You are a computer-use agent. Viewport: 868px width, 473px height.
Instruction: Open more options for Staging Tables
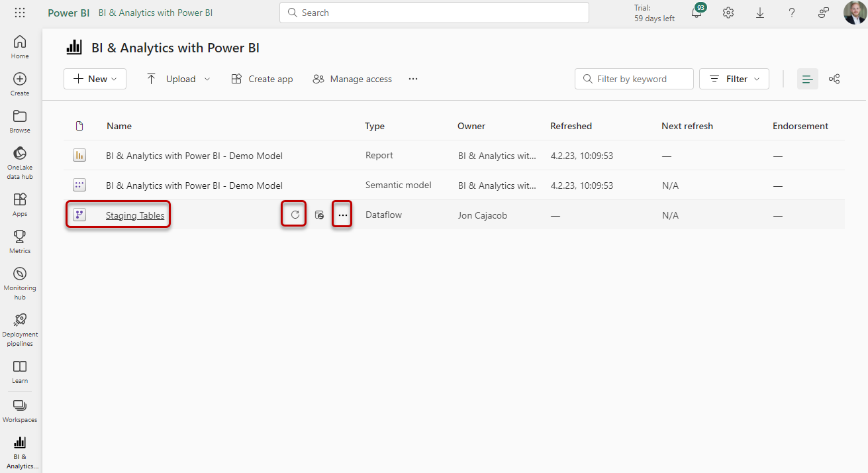(342, 215)
